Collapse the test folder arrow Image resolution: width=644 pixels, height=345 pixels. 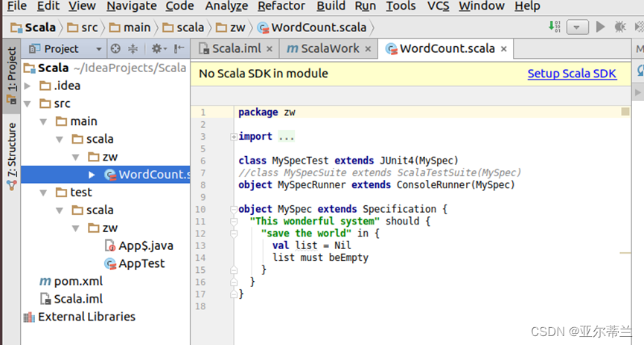click(x=43, y=193)
